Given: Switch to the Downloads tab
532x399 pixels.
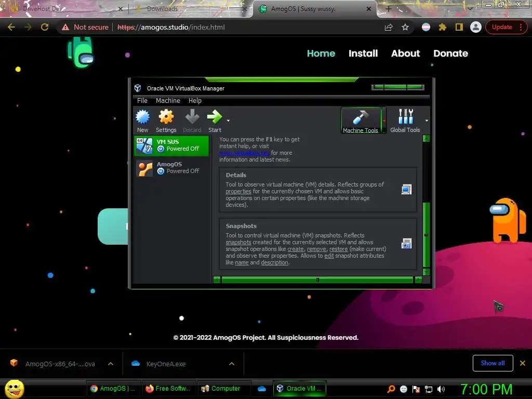Looking at the screenshot, I should 189,9.
